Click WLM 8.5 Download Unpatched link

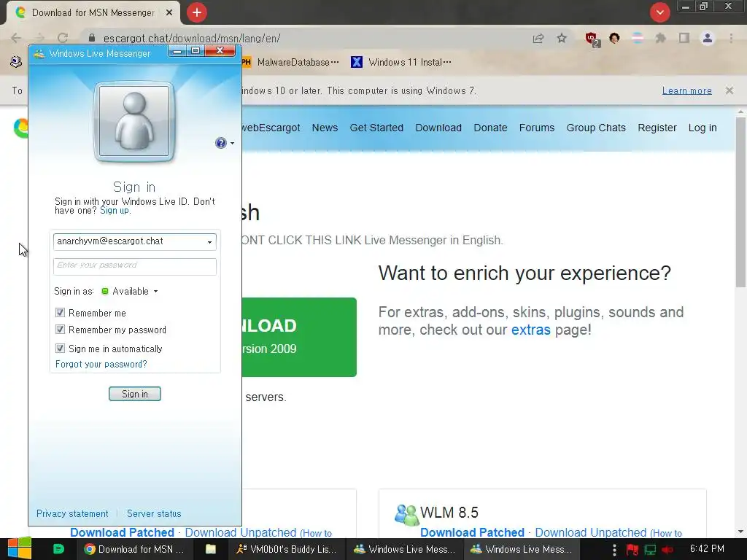click(x=590, y=532)
